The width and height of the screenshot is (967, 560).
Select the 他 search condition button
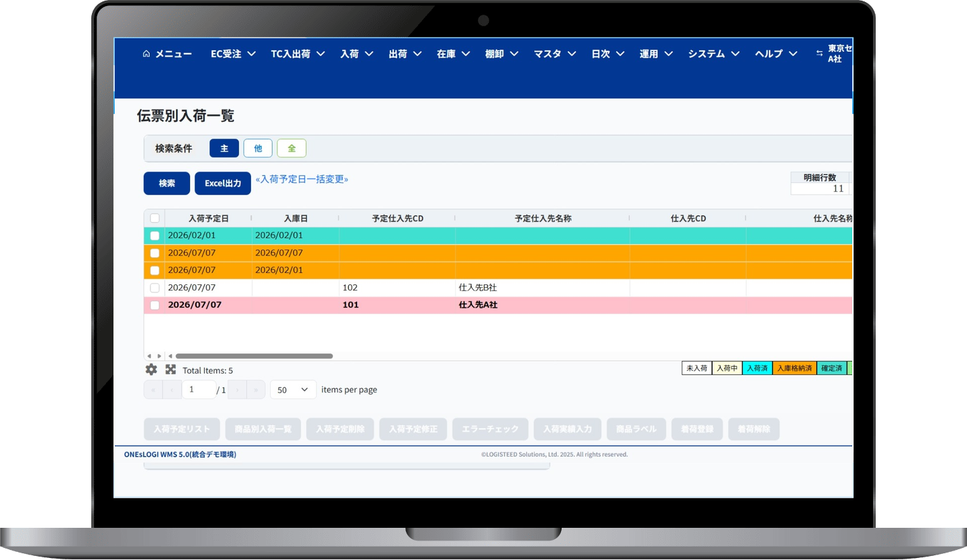pos(258,148)
